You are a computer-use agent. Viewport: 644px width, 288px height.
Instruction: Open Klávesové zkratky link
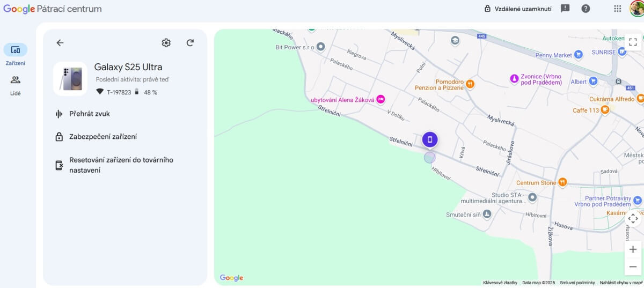coord(500,283)
